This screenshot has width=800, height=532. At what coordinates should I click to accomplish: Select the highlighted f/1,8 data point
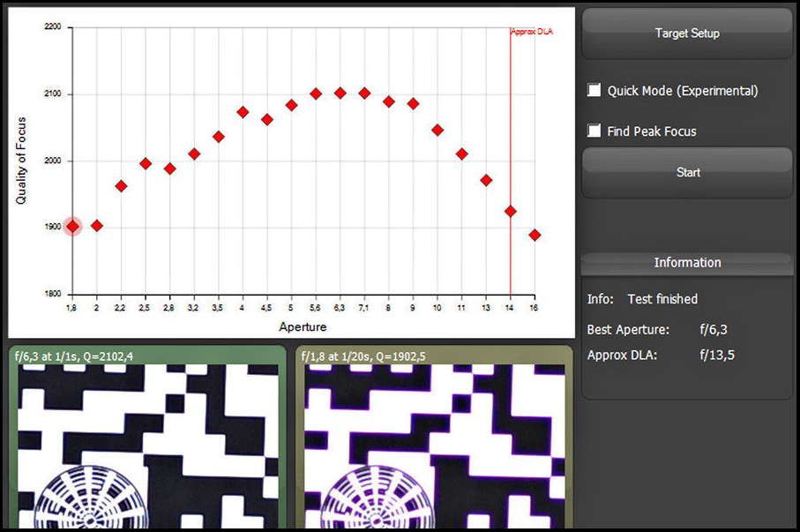pos(72,227)
